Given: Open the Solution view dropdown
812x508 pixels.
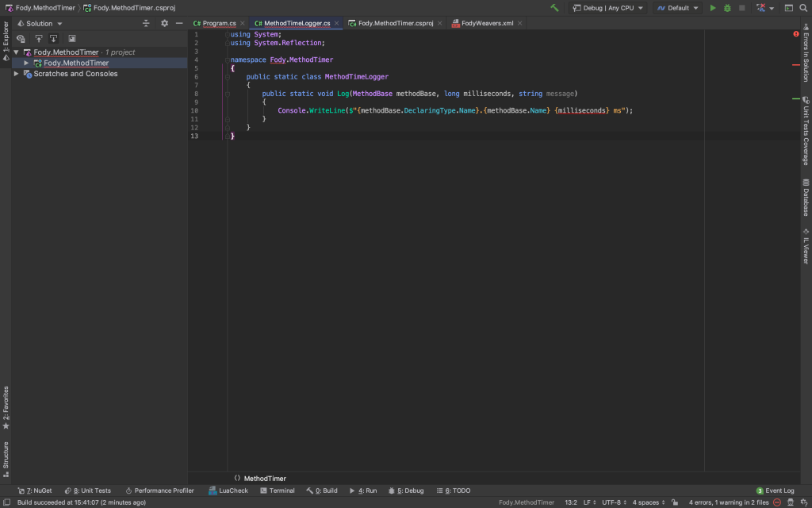Looking at the screenshot, I should [x=40, y=23].
